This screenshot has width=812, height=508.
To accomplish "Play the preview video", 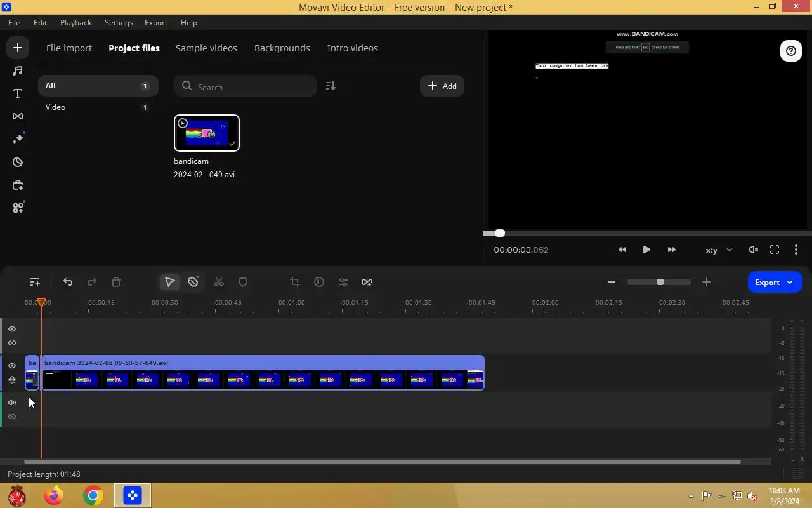I will point(646,250).
